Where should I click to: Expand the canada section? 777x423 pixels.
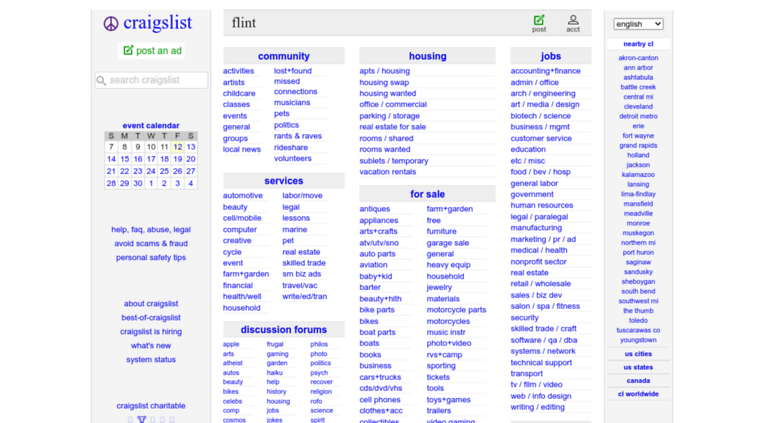638,380
